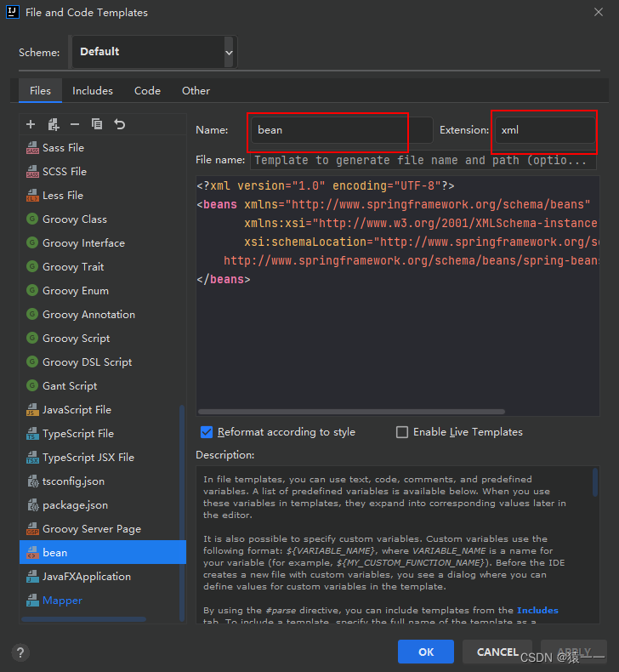Click the closing </beans> tag line

tap(223, 279)
